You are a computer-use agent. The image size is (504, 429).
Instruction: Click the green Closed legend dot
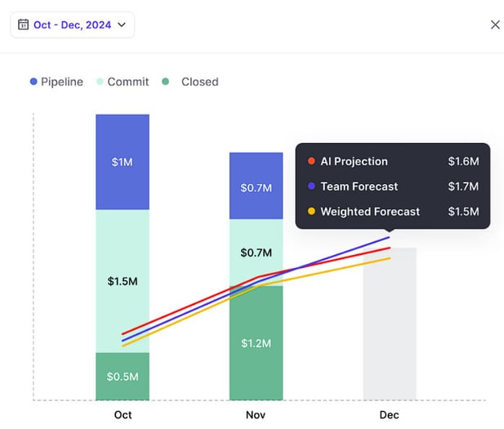point(166,82)
